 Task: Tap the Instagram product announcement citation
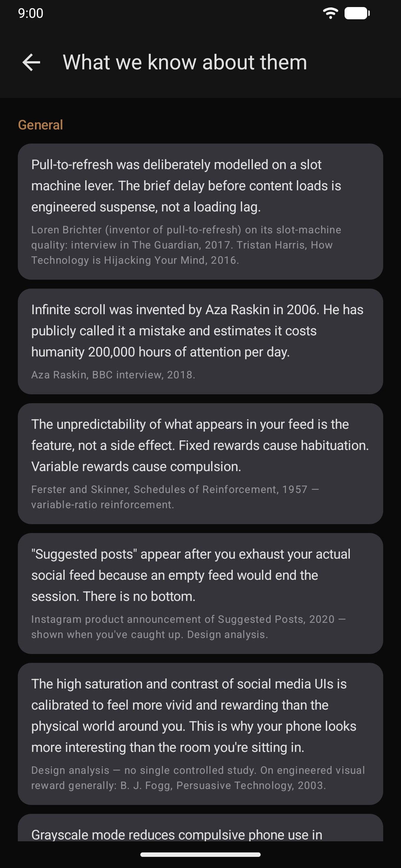[188, 627]
